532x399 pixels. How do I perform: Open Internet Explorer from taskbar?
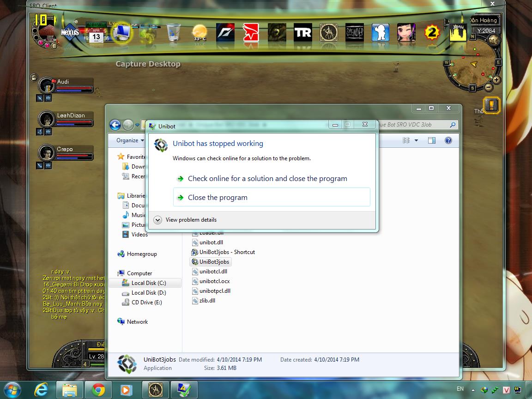click(x=41, y=390)
